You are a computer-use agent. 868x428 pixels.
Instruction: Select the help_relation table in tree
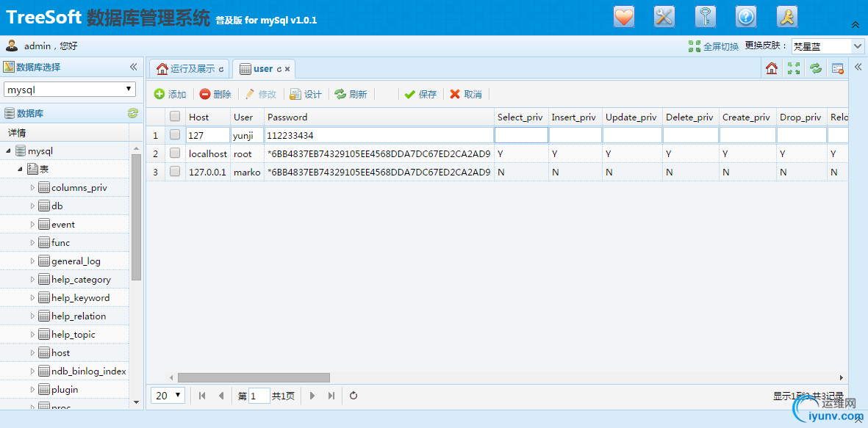coord(79,316)
